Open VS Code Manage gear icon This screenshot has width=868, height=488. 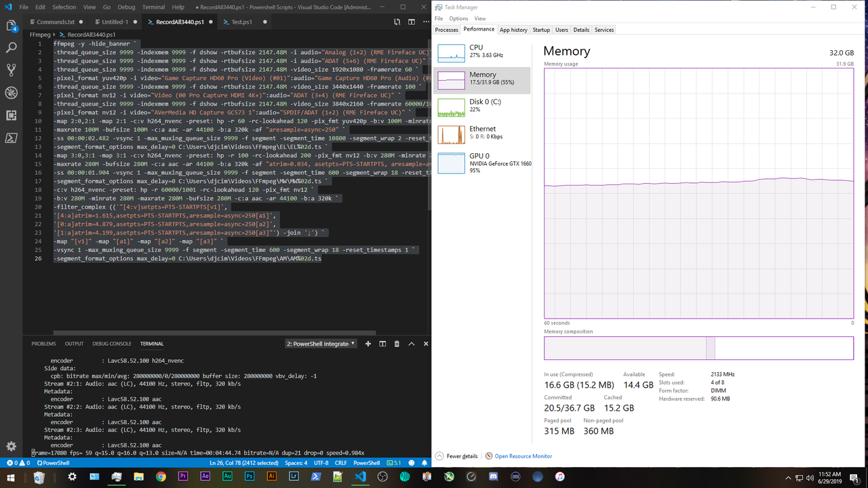click(11, 446)
